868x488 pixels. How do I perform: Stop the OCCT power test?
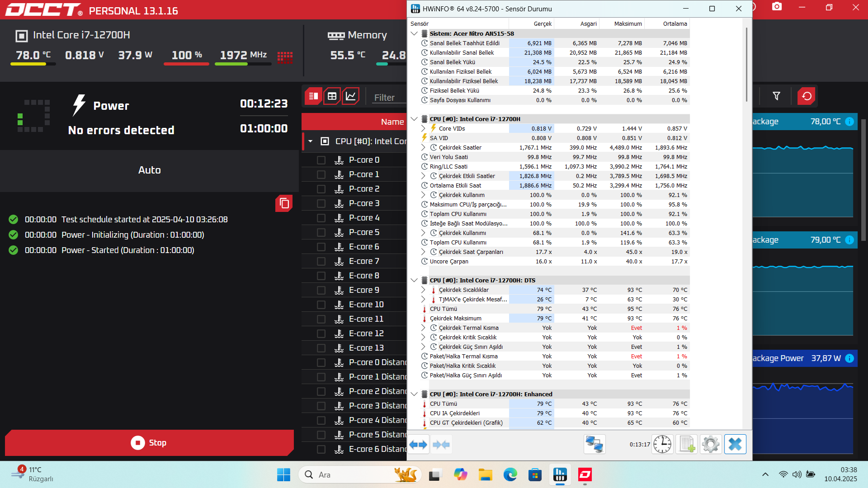(x=149, y=443)
